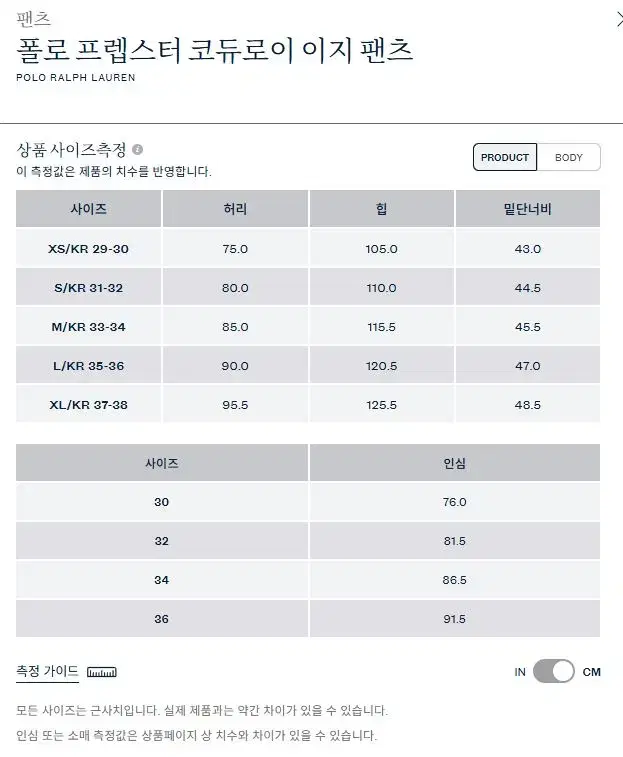Close the size guide dialog
623x757 pixels.
coord(619,20)
